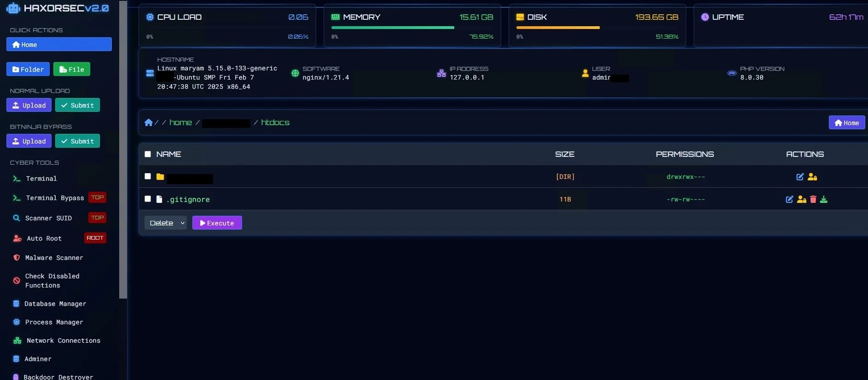
Task: Click the Check Disabled Functions ban icon
Action: pyautogui.click(x=17, y=281)
